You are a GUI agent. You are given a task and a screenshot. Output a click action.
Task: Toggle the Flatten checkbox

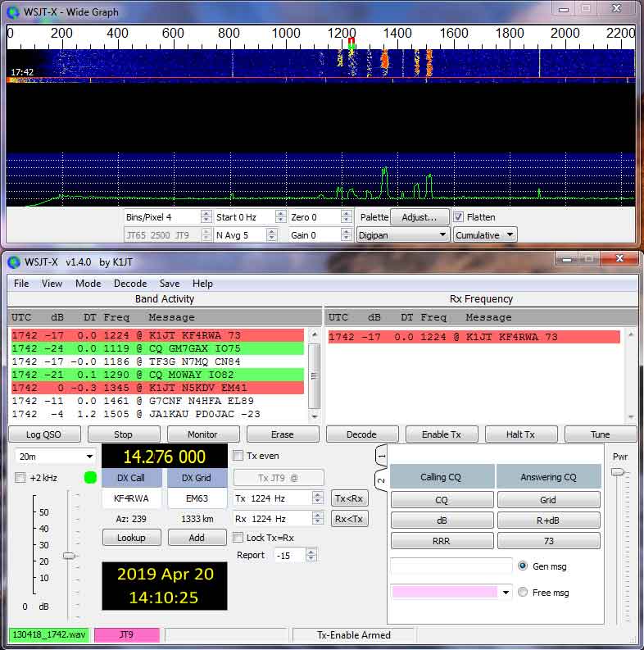click(458, 217)
